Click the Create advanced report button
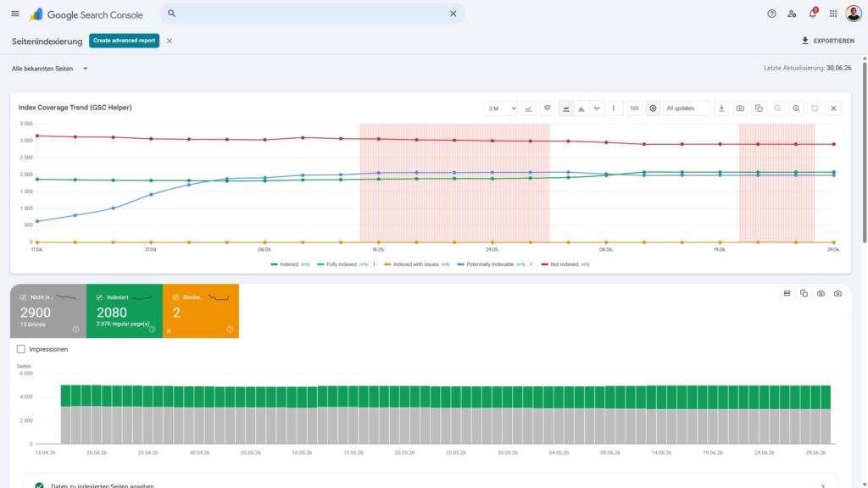868x488 pixels. click(x=124, y=41)
